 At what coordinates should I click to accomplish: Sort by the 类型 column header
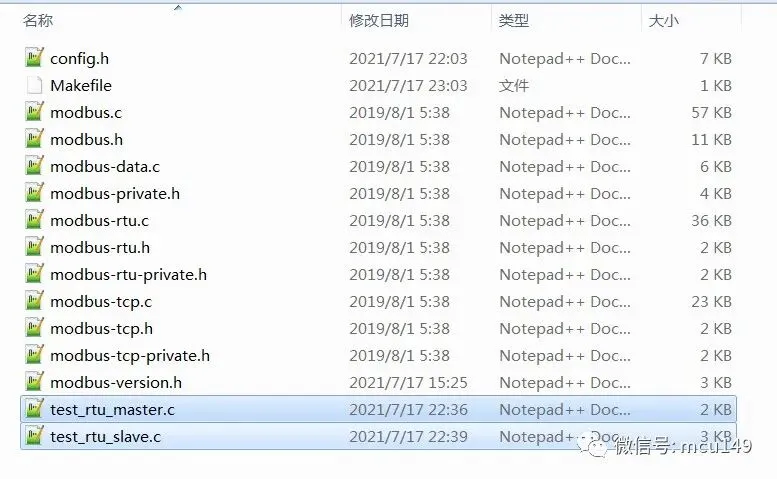[x=514, y=20]
